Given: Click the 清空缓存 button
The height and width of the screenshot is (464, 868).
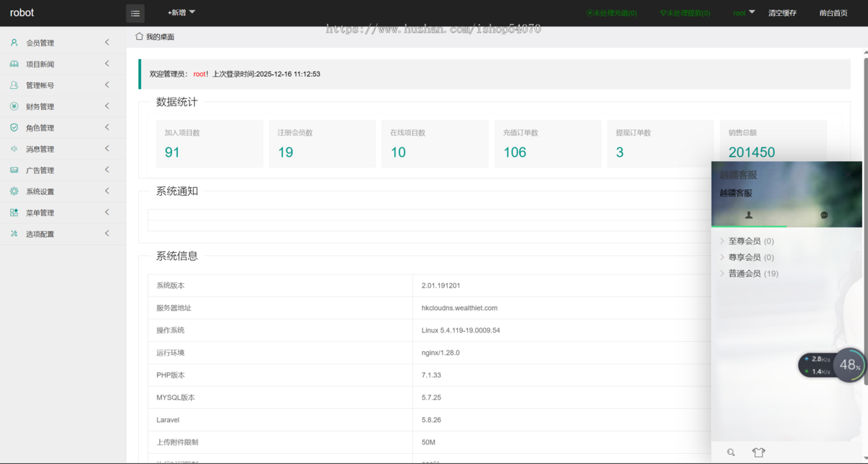Looking at the screenshot, I should click(782, 13).
